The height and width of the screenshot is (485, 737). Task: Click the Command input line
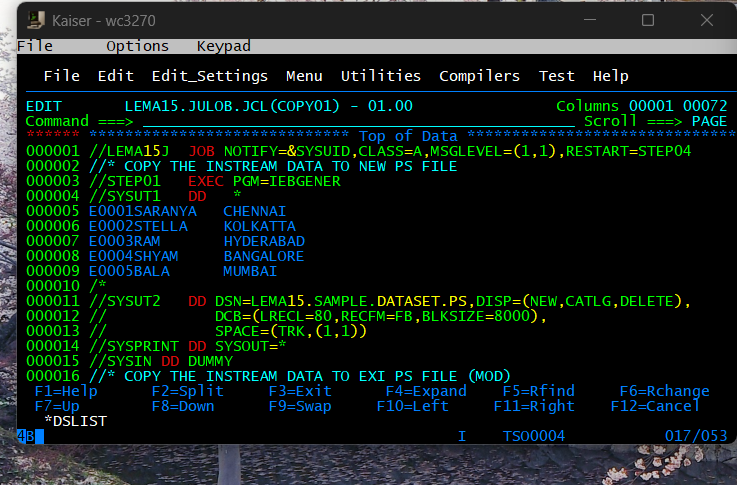(359, 121)
